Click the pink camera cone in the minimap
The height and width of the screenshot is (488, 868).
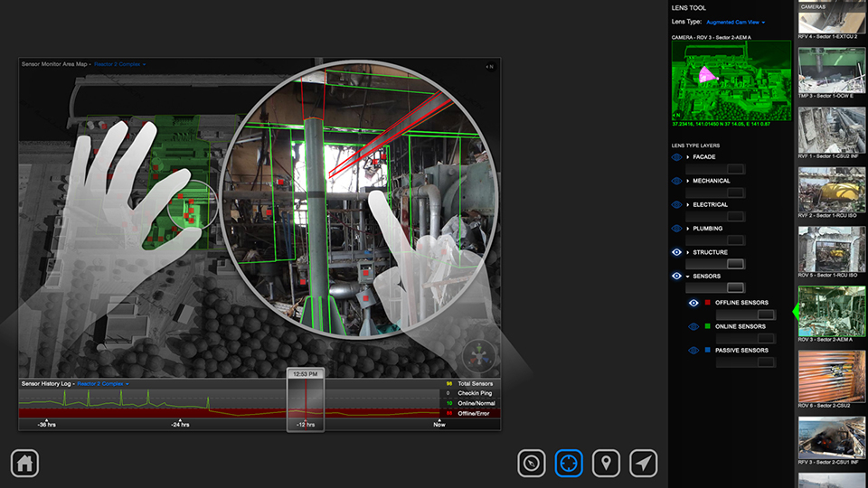707,74
